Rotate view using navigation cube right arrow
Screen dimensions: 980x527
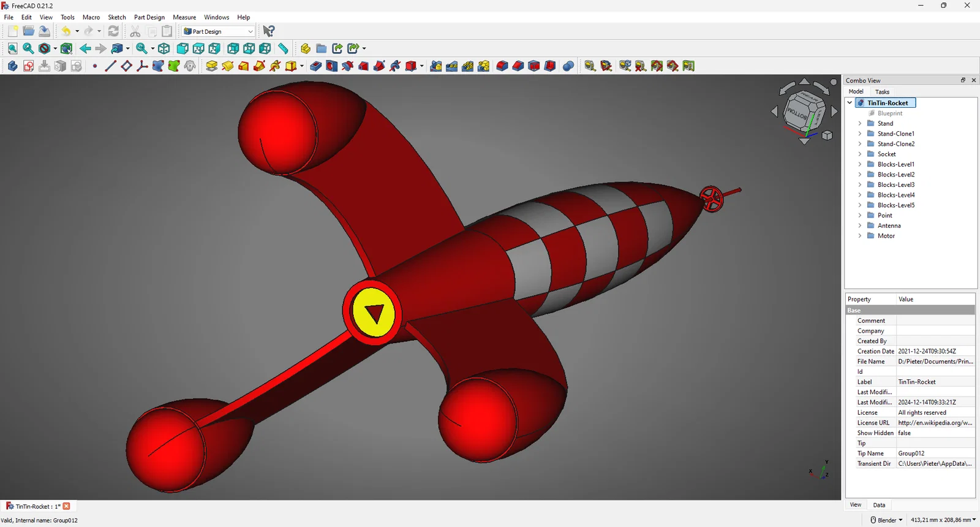coord(834,112)
